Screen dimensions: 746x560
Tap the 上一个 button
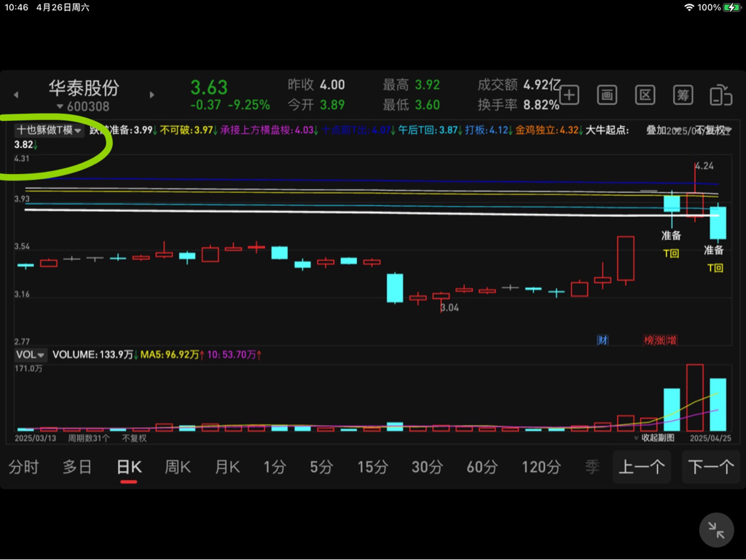tap(642, 467)
